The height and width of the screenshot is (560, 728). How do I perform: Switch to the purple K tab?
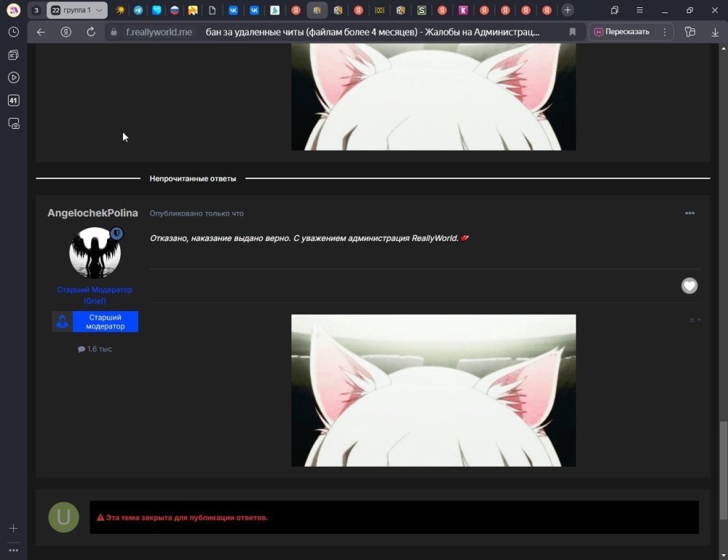coord(463,10)
